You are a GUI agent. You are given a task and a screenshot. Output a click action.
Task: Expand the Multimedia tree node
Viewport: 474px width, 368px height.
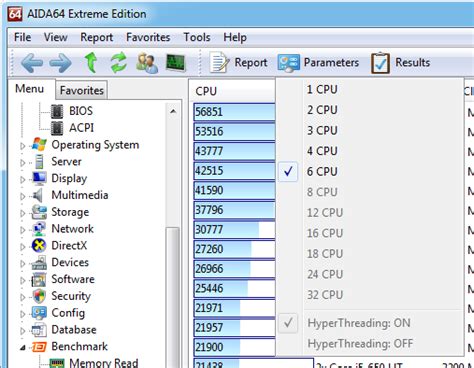(x=23, y=196)
